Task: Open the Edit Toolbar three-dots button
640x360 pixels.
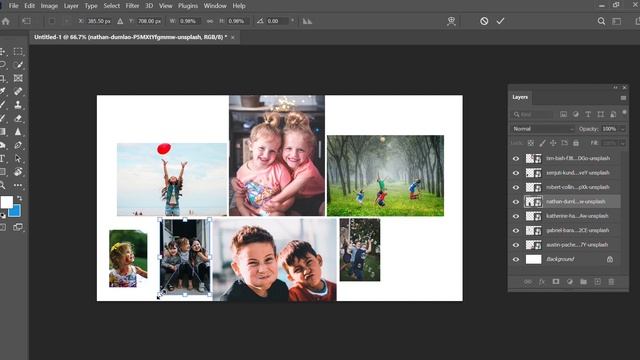Action: (x=18, y=185)
